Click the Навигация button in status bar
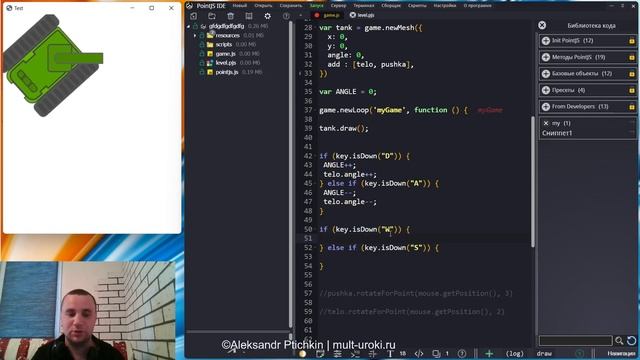Screen dimensions: 640x360 pyautogui.click(x=621, y=353)
